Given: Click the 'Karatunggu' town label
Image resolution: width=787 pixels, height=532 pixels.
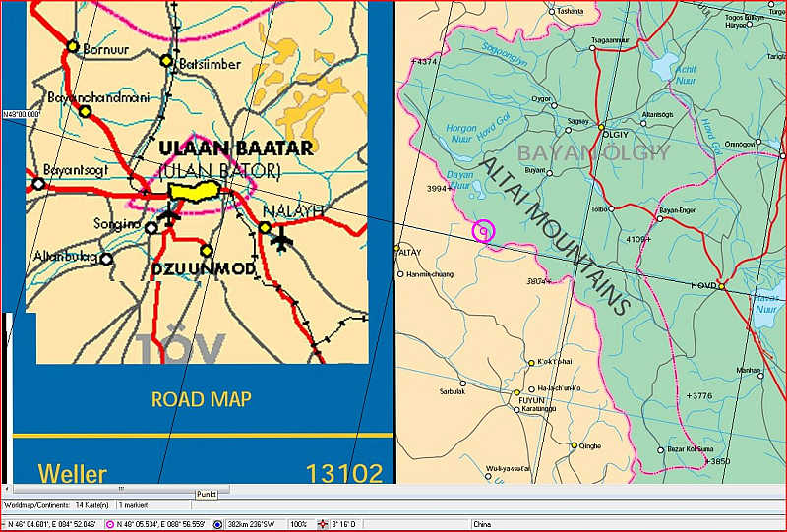Looking at the screenshot, I should click(x=539, y=409).
